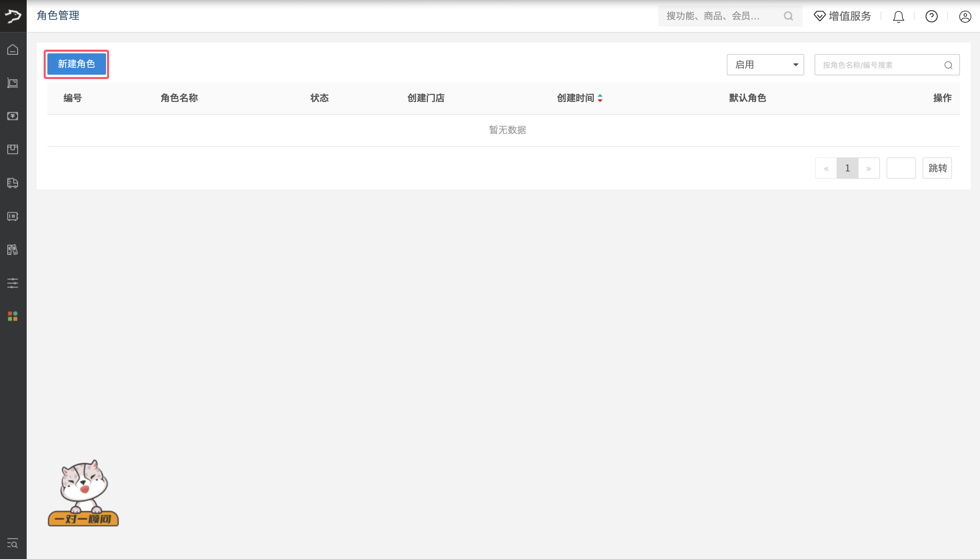Click the 跳转 jump button
This screenshot has height=559, width=980.
pyautogui.click(x=937, y=168)
